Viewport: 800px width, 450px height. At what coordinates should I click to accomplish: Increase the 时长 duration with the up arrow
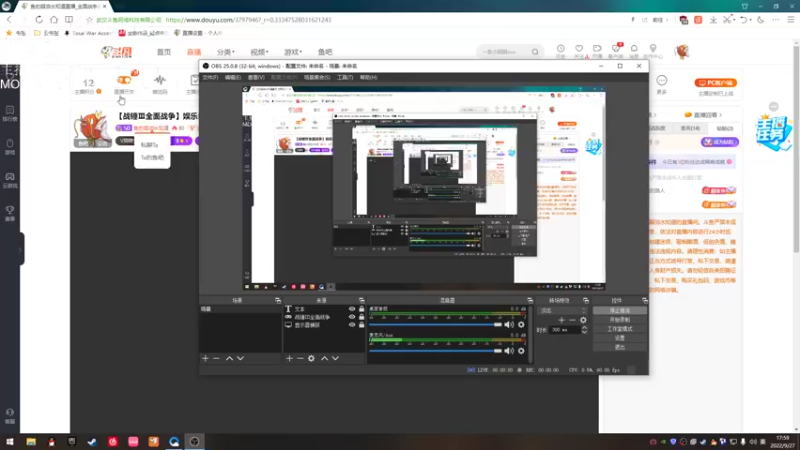point(584,328)
